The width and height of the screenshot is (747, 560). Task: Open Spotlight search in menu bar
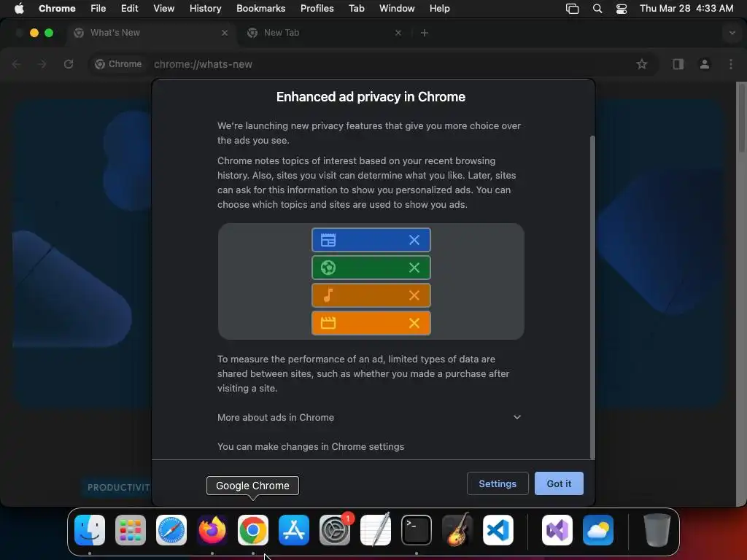click(597, 8)
